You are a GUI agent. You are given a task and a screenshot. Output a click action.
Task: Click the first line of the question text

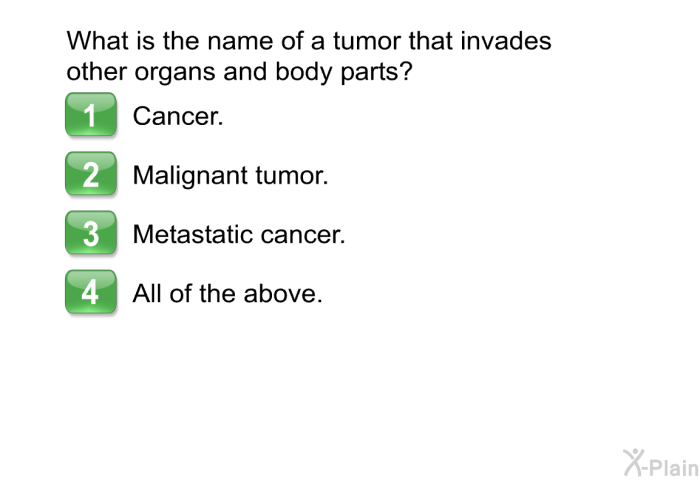click(x=309, y=41)
